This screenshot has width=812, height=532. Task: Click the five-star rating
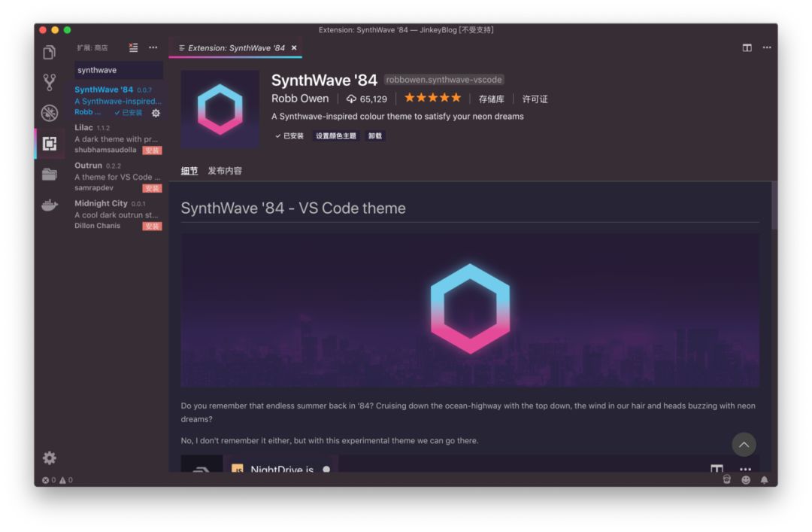[432, 98]
